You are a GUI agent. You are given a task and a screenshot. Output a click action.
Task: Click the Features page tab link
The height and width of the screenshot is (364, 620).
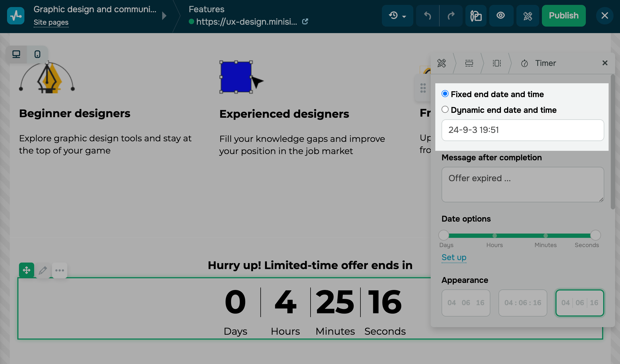point(207,9)
